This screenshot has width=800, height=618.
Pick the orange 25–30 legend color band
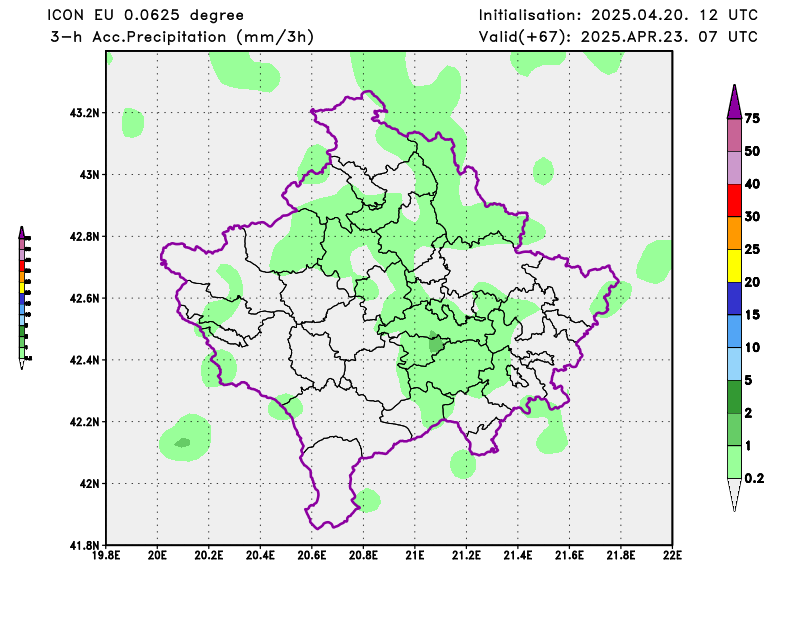coord(734,233)
